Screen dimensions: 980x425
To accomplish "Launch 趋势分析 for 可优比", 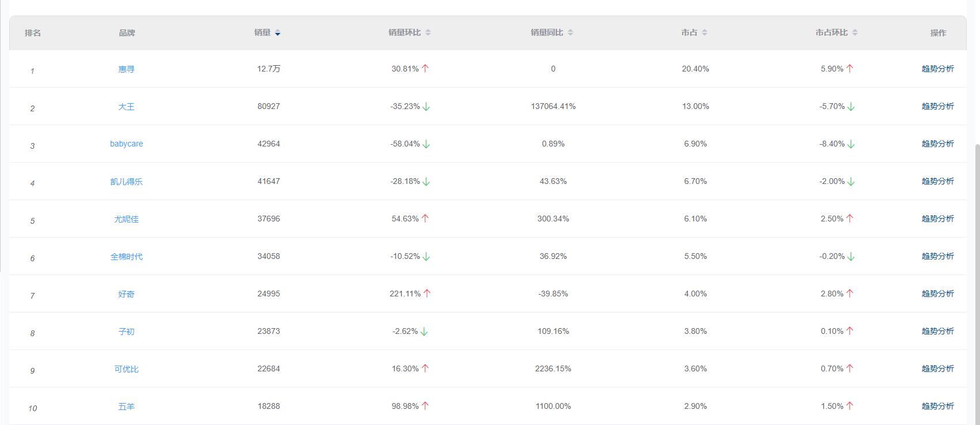I will click(937, 368).
